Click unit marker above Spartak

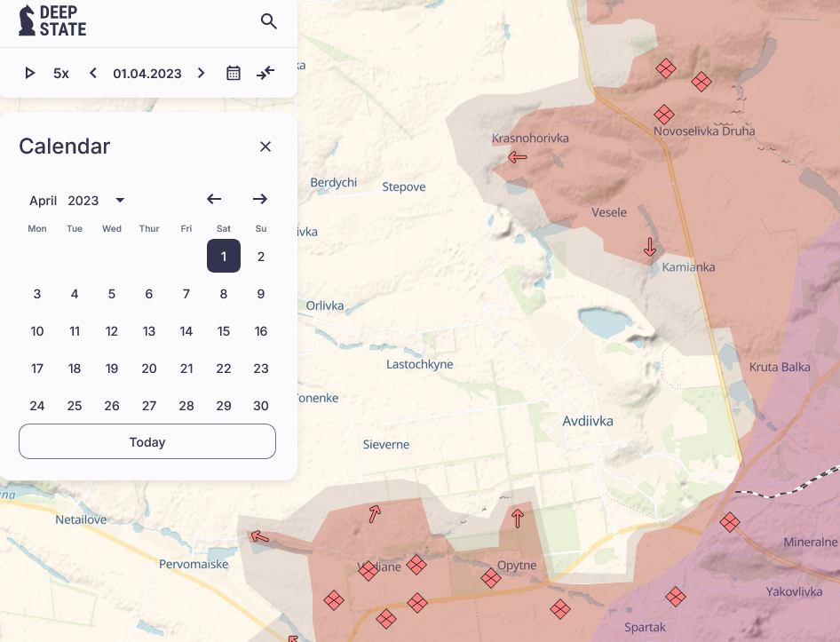676,597
